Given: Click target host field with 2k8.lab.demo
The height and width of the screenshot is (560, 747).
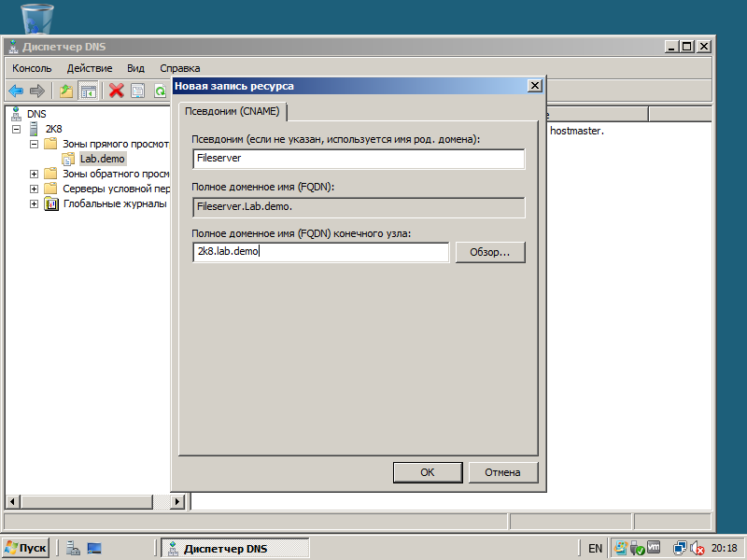Looking at the screenshot, I should pyautogui.click(x=320, y=251).
